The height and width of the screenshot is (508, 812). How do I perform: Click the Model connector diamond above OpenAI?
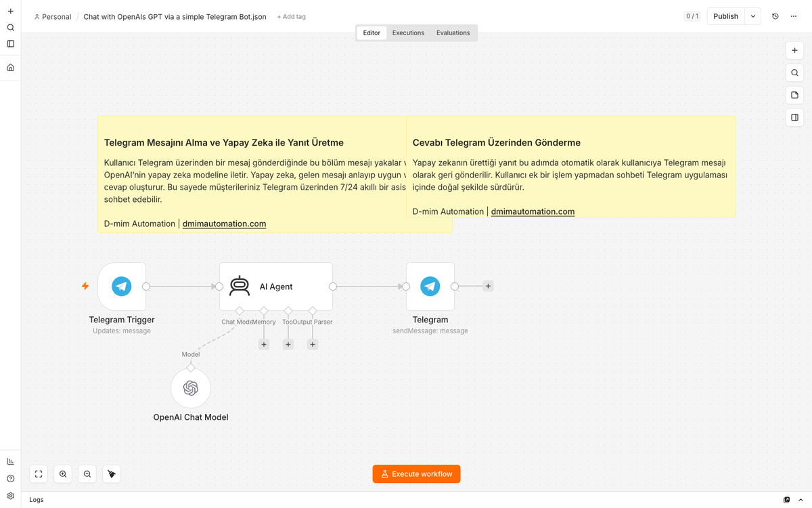pyautogui.click(x=191, y=367)
